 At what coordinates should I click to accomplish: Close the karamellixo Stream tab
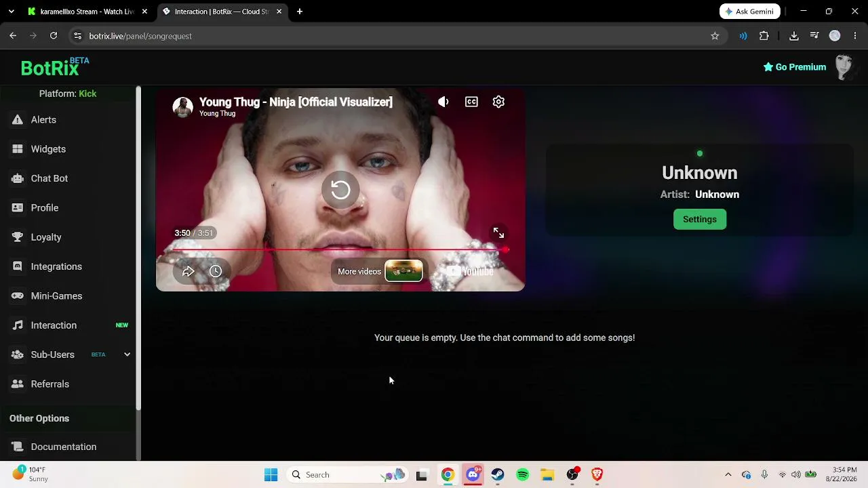pos(144,12)
